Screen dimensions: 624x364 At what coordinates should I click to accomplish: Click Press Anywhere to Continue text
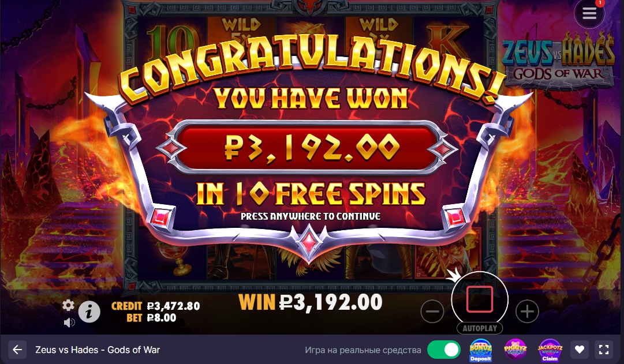pos(311,216)
